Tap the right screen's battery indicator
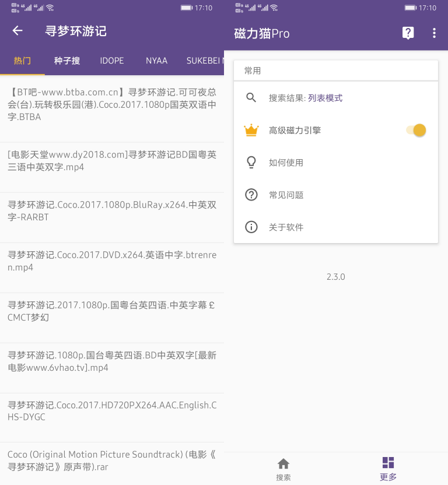This screenshot has height=485, width=448. point(411,8)
